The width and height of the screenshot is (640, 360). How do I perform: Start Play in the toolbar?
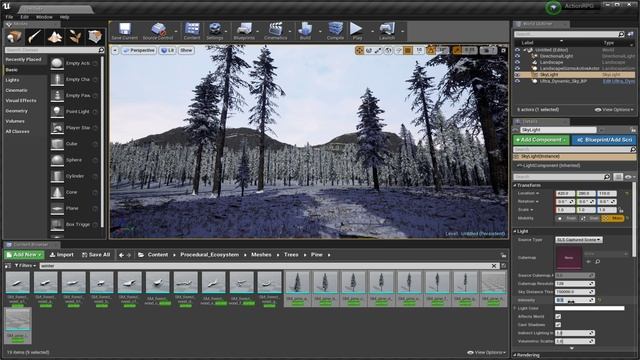pos(357,31)
